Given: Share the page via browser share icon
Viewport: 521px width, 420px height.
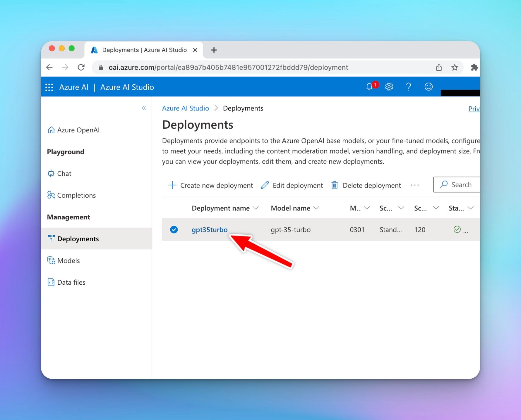Looking at the screenshot, I should [x=439, y=67].
